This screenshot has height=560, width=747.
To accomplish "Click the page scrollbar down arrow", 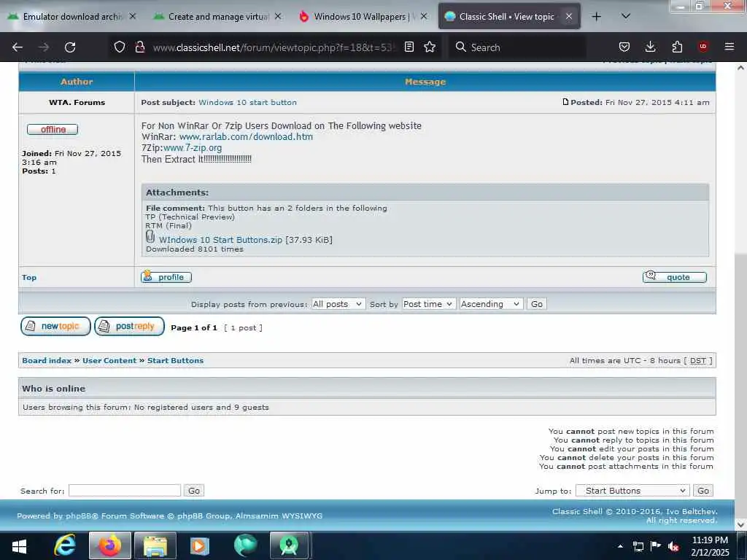I will [740, 524].
